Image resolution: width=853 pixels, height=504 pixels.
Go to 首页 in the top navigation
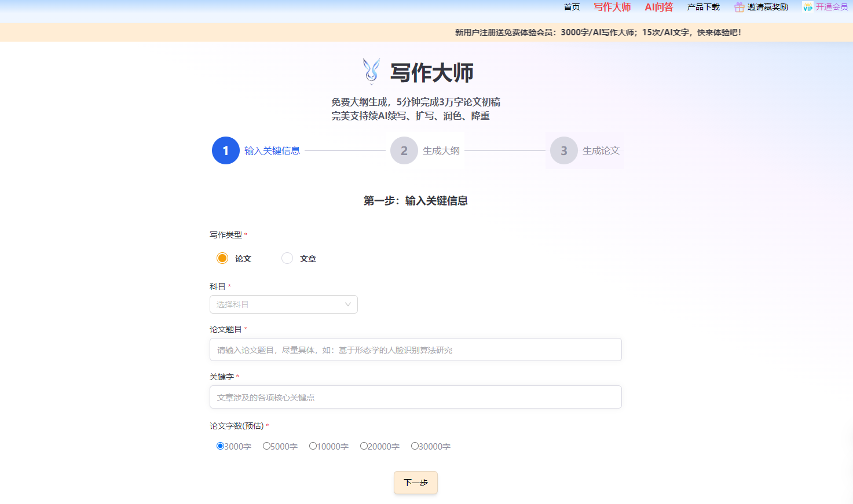pos(571,7)
